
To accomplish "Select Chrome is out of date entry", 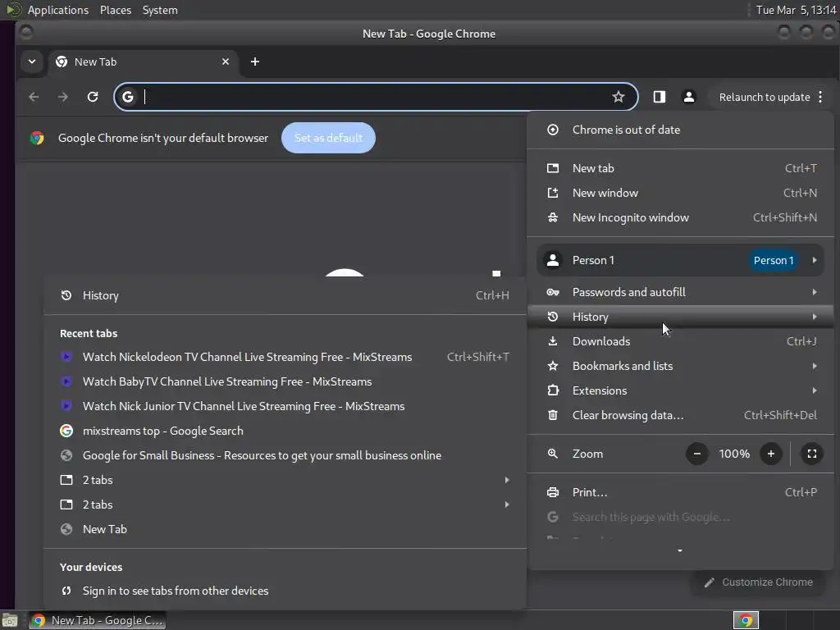I will click(x=680, y=130).
